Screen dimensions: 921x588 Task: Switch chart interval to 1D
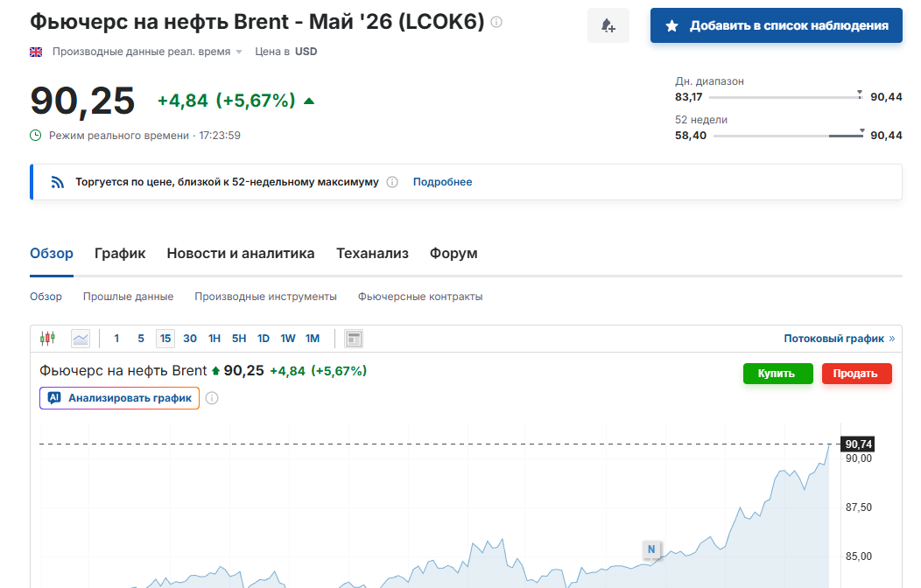tap(263, 339)
